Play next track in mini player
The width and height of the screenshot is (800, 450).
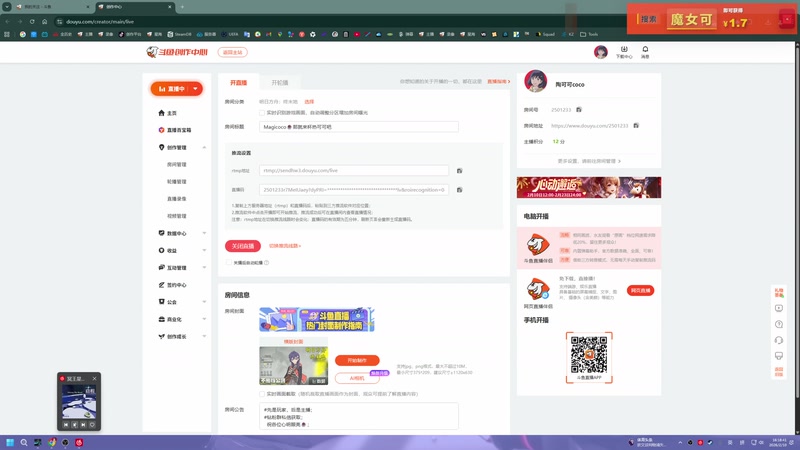tap(83, 424)
